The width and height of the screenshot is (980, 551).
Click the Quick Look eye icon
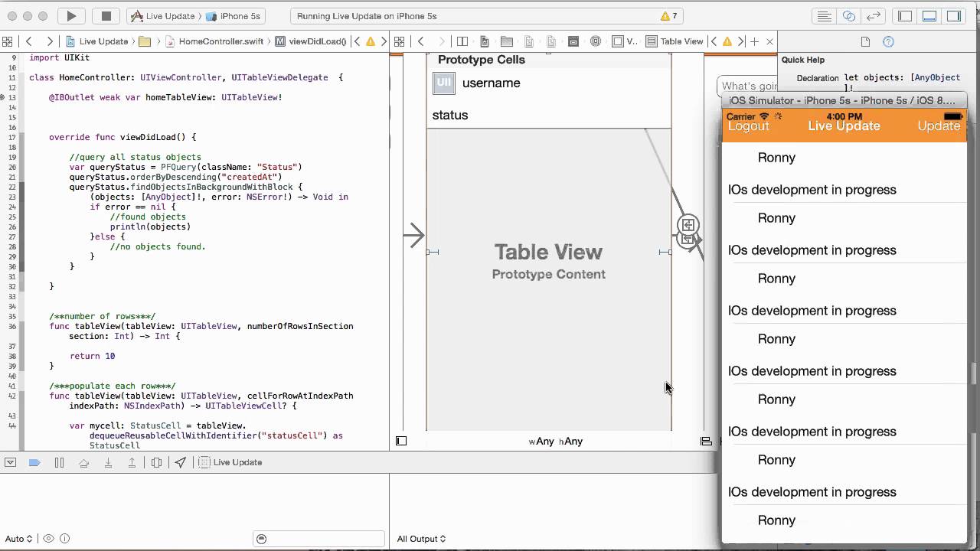[x=48, y=539]
